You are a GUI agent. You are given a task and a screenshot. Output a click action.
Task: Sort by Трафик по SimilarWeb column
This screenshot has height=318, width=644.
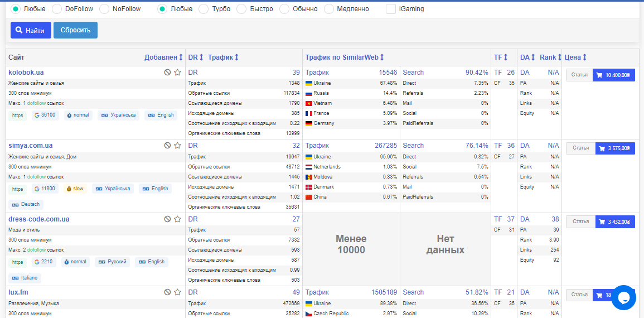click(345, 57)
